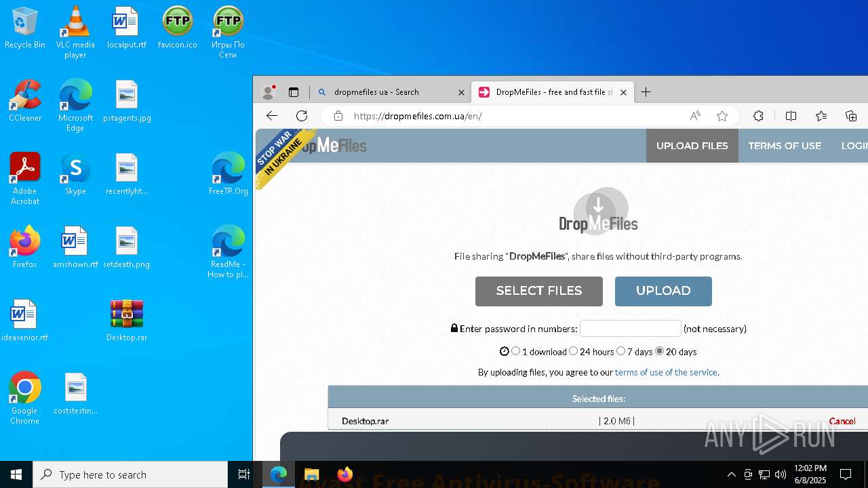The image size is (868, 488).
Task: Select setdeath.png image file
Action: click(127, 247)
